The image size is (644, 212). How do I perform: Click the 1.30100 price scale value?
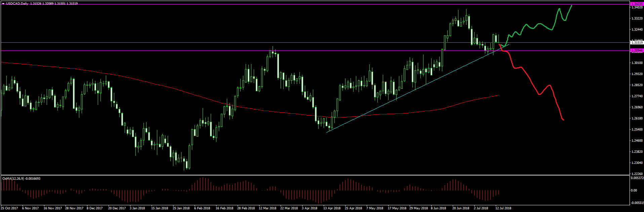[637, 63]
